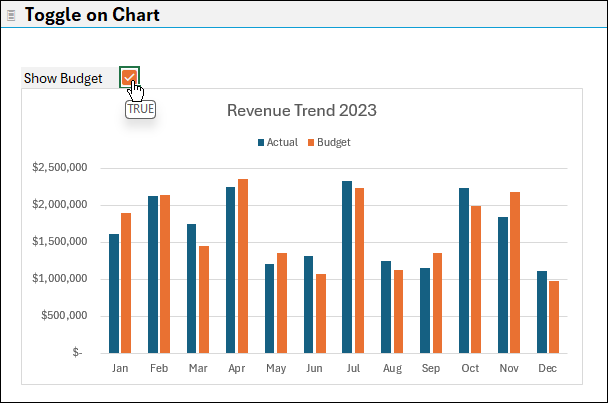Click the Sep label on horizontal axis
The image size is (608, 403).
[431, 368]
